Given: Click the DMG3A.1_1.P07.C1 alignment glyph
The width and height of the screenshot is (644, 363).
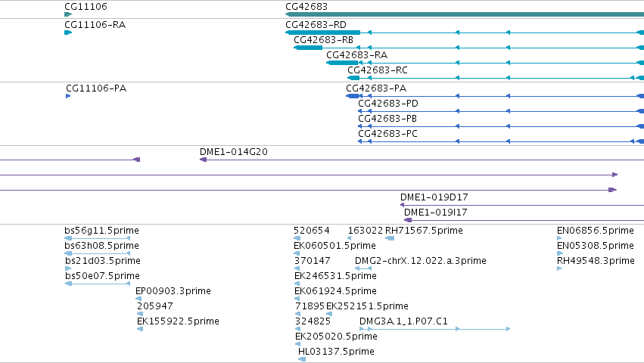Looking at the screenshot, I should point(434,329).
